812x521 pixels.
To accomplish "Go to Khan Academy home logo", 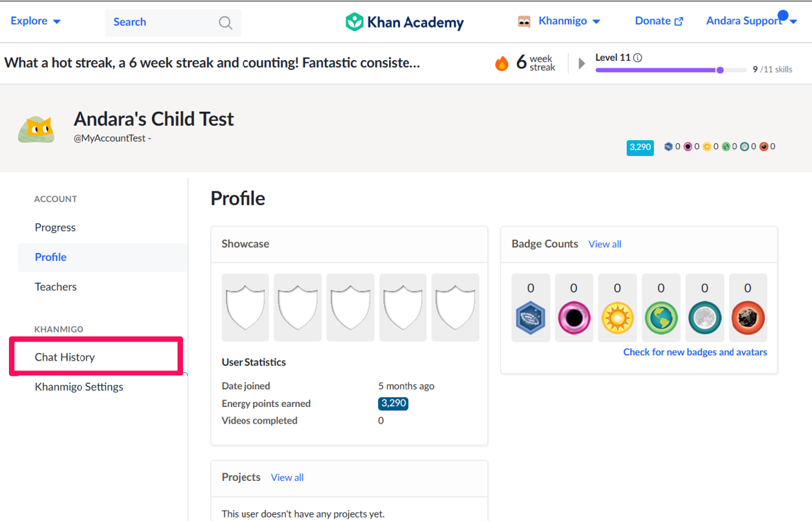I will [404, 22].
